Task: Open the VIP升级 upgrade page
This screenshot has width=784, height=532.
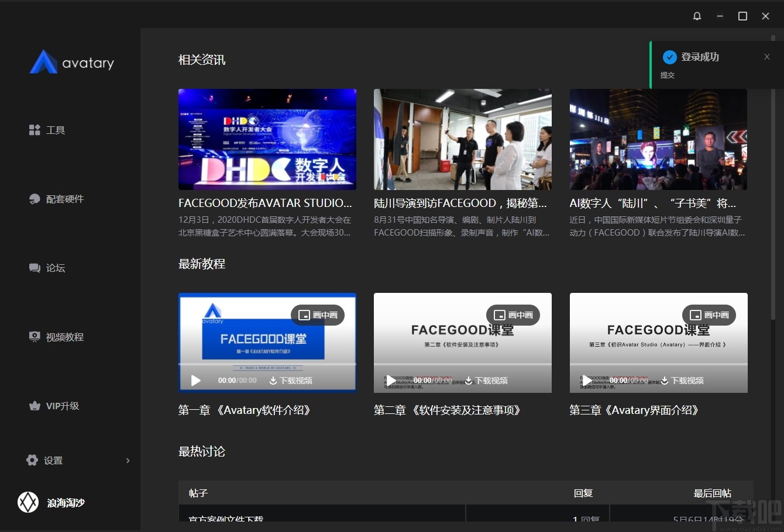Action: pos(54,406)
